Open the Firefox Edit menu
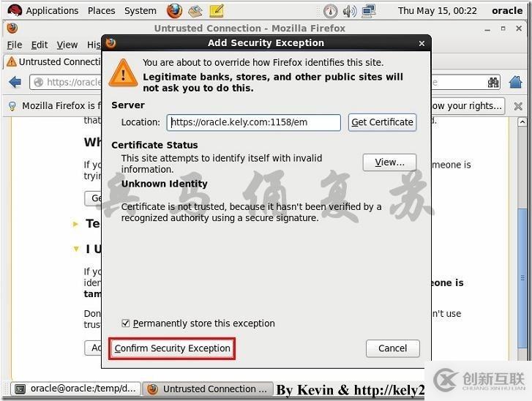 [x=40, y=45]
